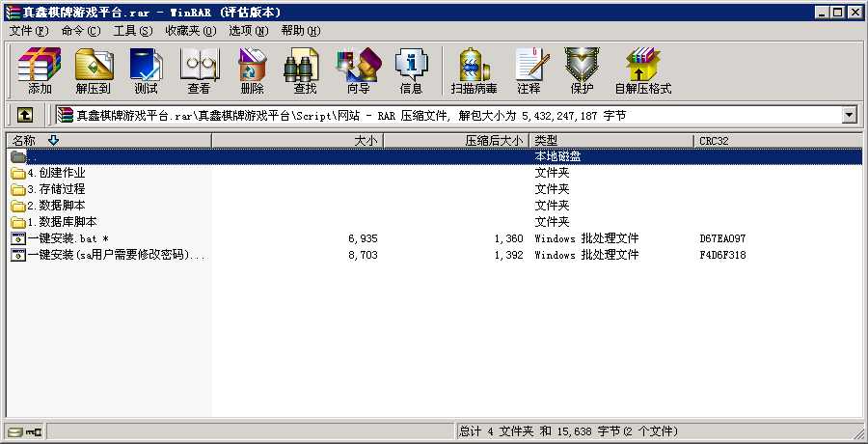Minimize the WinRAR window

point(824,12)
